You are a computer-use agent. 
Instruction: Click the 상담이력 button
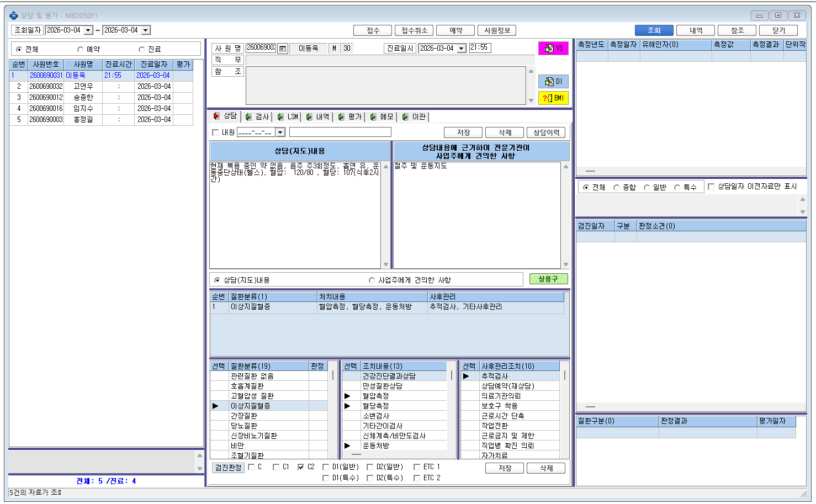(x=546, y=132)
